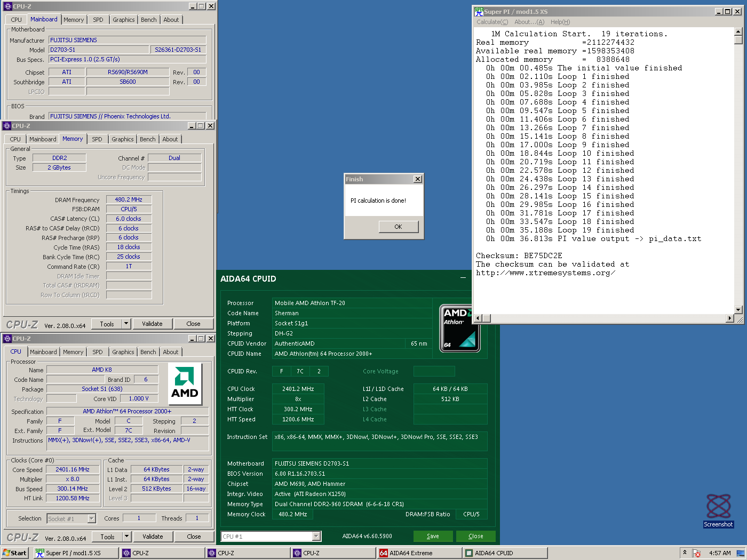
Task: Open the Screenshot desktop shortcut icon
Action: point(718,510)
